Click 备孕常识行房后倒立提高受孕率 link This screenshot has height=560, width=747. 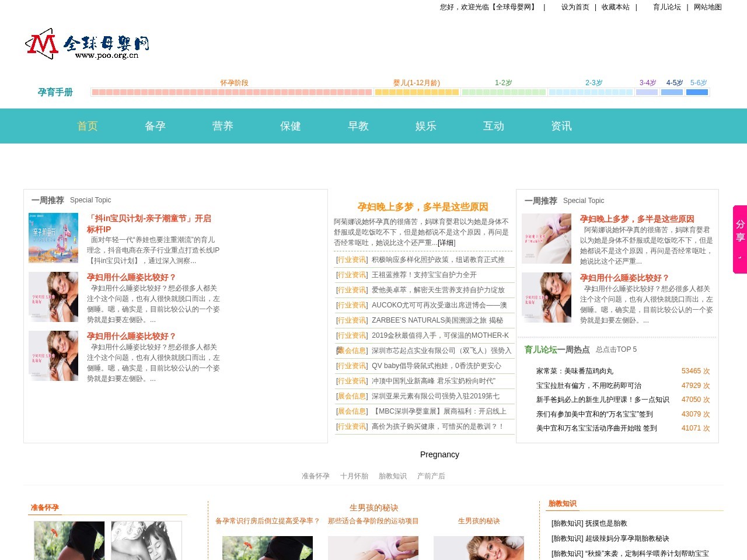coord(268,521)
